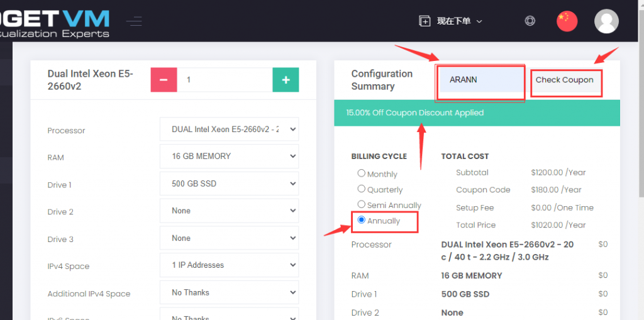Click the China flag language icon
Viewport: 644px width, 320px height.
pos(567,21)
